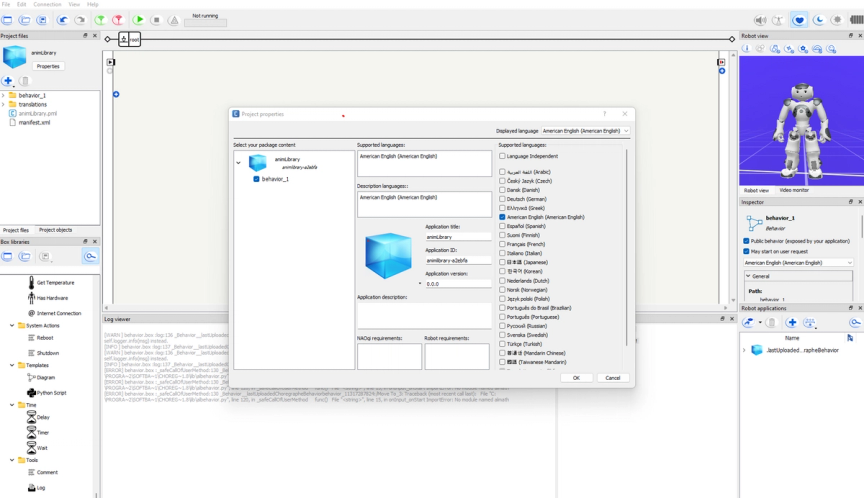Open the Connection menu

point(47,4)
